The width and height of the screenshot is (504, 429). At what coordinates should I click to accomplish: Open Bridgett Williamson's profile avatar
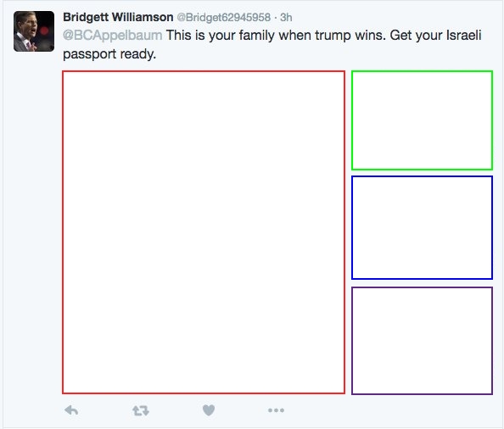point(34,31)
